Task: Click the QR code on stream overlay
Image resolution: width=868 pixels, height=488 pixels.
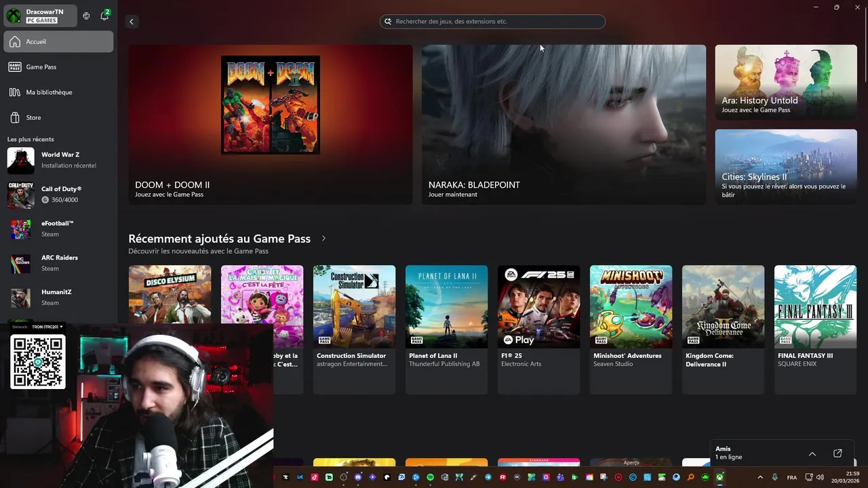Action: 38,362
